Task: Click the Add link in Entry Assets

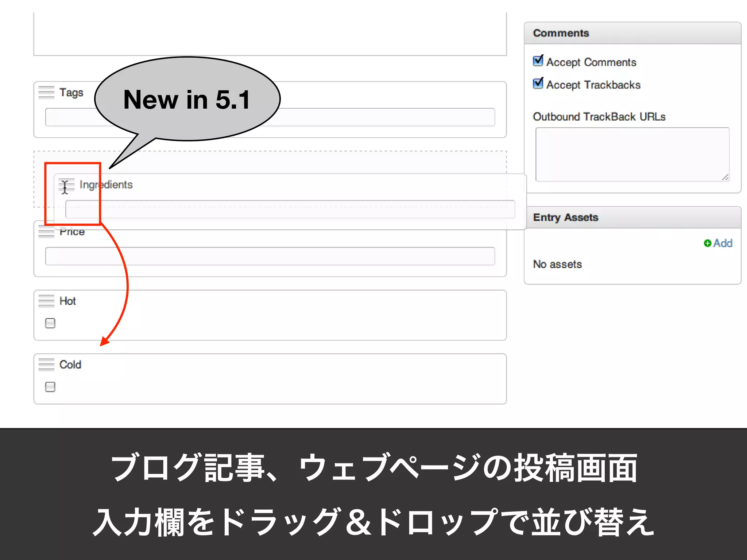Action: (723, 243)
